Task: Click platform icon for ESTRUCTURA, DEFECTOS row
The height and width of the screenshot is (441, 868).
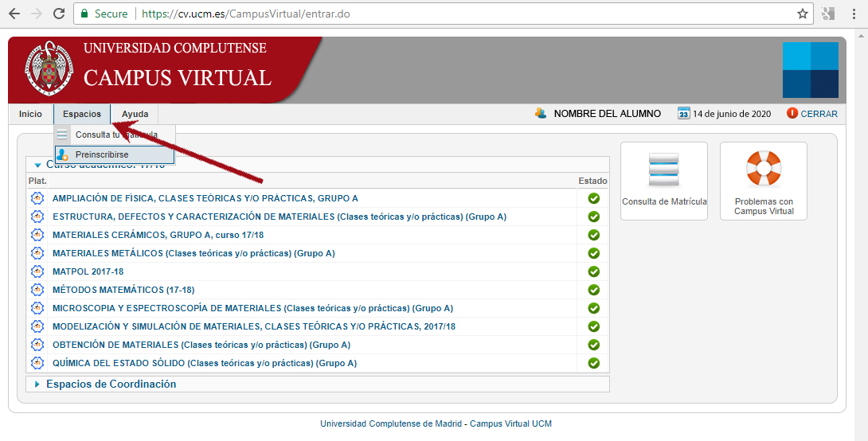Action: pos(37,217)
